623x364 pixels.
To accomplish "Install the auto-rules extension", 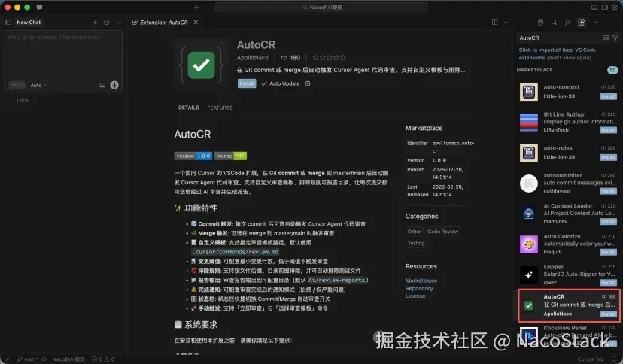I will [x=608, y=157].
